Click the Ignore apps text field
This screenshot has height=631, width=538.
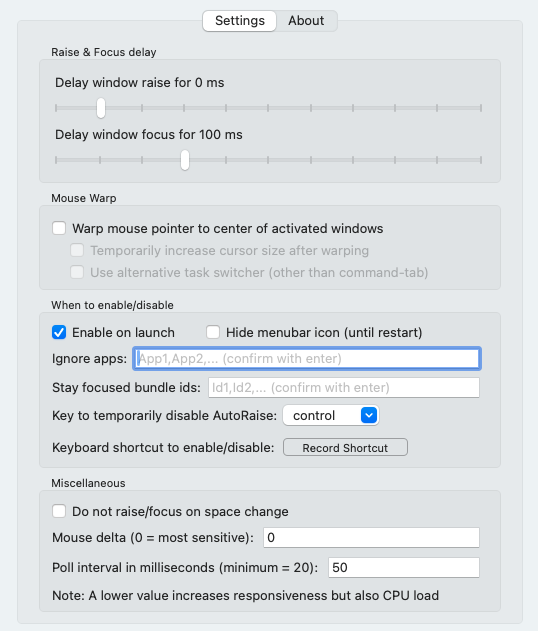[x=307, y=359]
